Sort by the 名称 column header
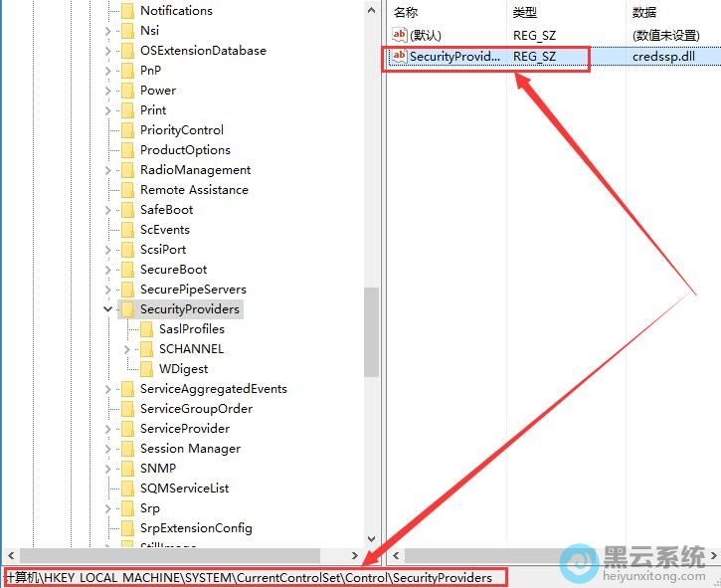Image resolution: width=721 pixels, height=588 pixels. coord(406,12)
